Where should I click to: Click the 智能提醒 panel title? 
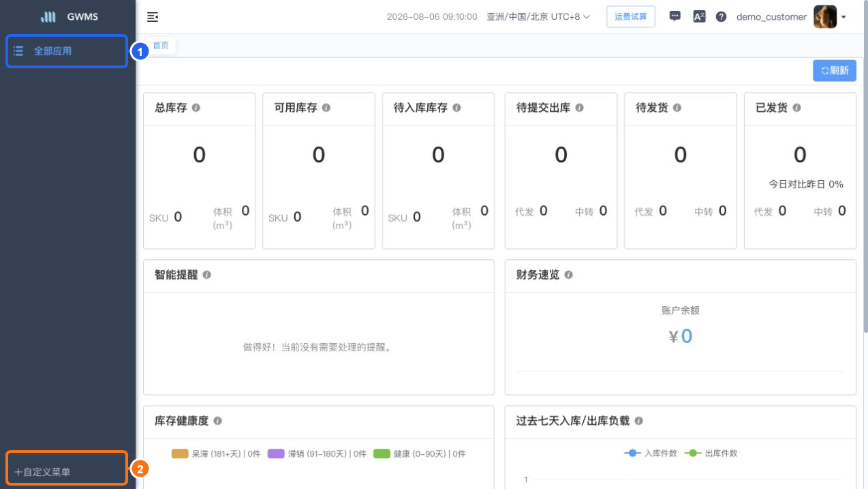[x=176, y=275]
